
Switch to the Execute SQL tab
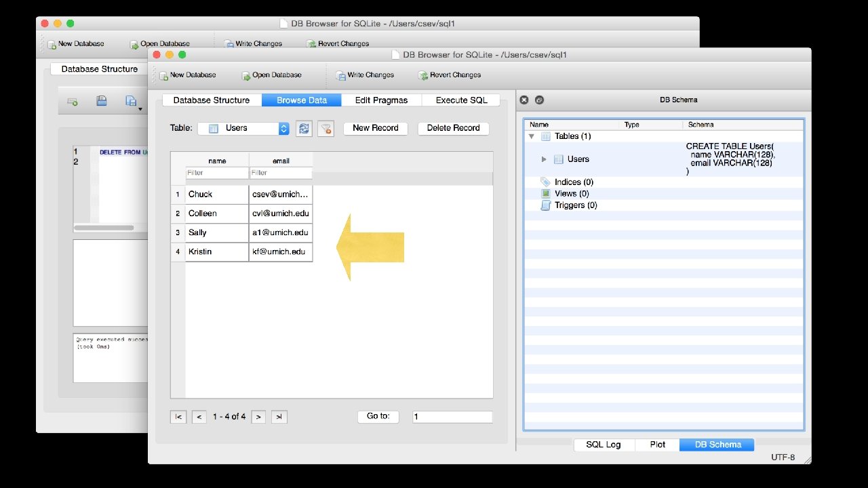coord(461,100)
